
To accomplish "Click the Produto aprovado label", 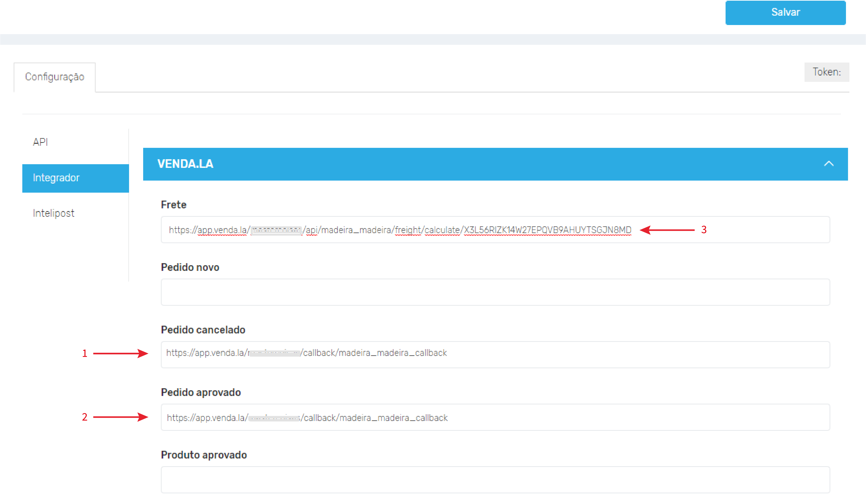I will pyautogui.click(x=203, y=455).
